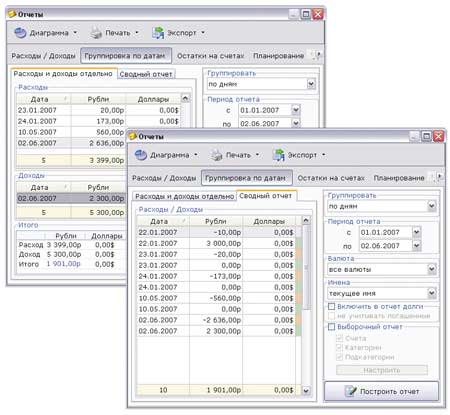
Task: Sort by Рубли column header in front window
Action: 216,221
